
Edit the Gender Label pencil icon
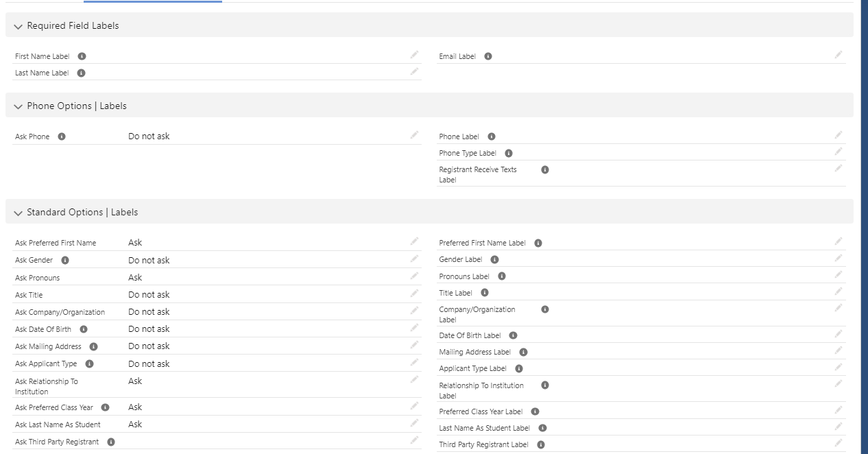pyautogui.click(x=838, y=258)
